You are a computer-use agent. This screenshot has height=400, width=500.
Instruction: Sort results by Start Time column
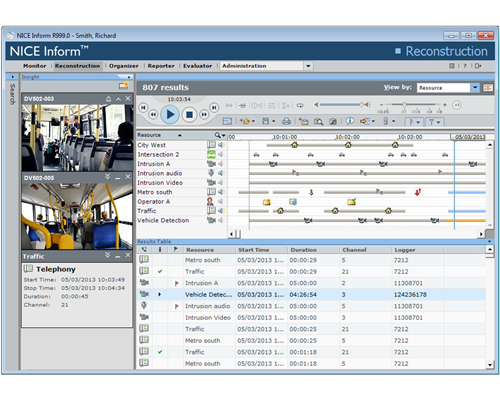(253, 250)
